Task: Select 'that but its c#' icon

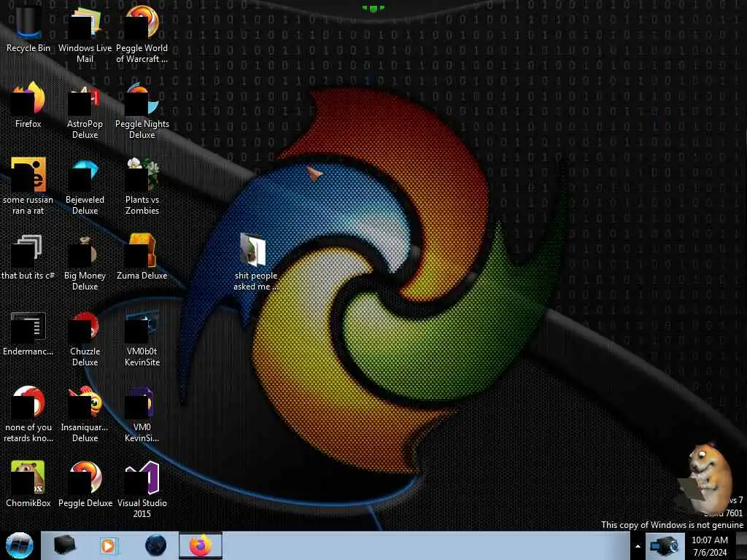Action: click(28, 256)
